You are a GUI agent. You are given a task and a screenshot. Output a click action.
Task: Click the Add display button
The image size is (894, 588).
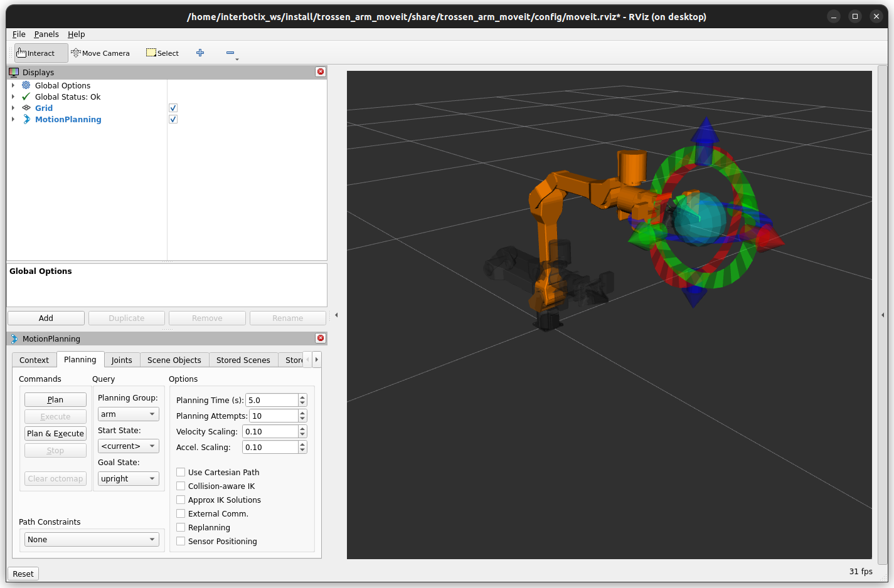(46, 318)
